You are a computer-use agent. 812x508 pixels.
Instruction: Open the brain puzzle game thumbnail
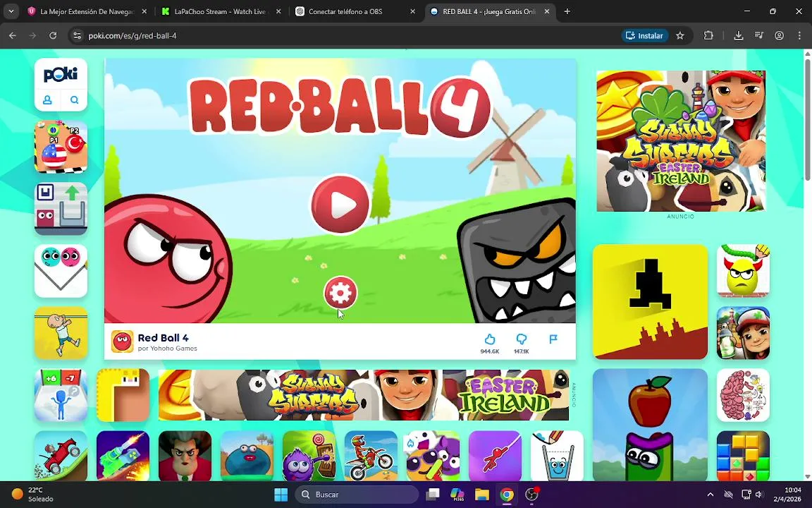[743, 395]
